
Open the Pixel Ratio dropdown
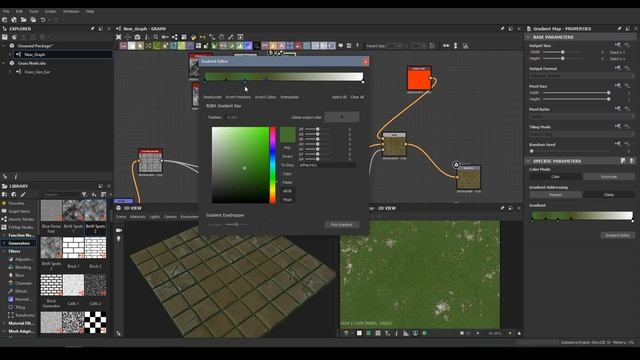pyautogui.click(x=582, y=116)
